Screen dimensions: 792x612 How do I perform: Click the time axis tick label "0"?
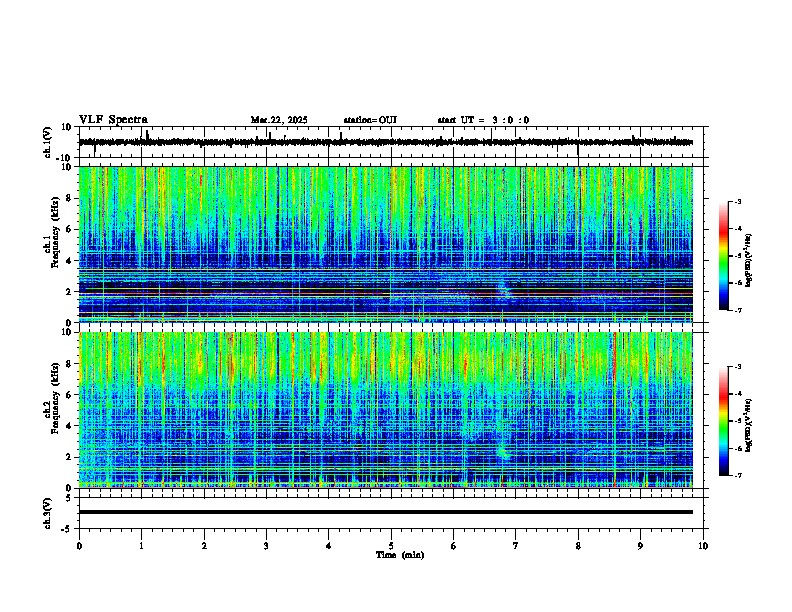(x=79, y=546)
